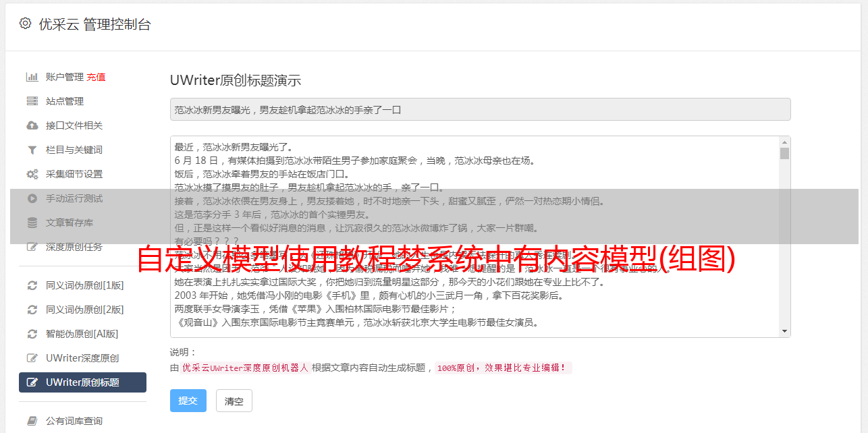Screen dimensions: 868x433
Task: Click the edit icon for UWriter深度原创
Action: 32,358
